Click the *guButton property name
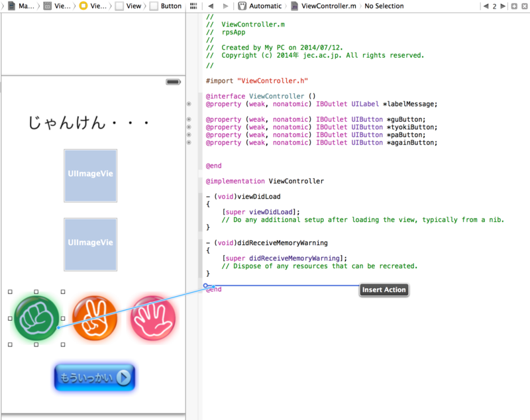The width and height of the screenshot is (530, 420). pos(404,119)
